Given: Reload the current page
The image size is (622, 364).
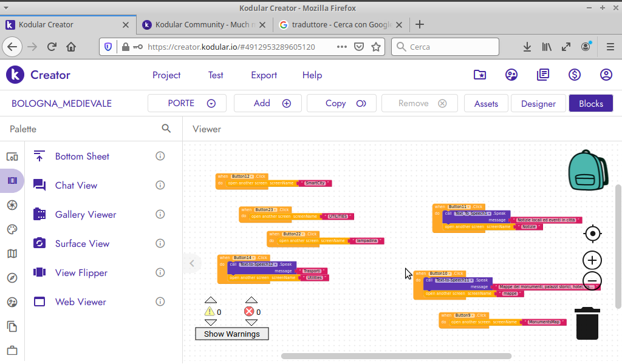Looking at the screenshot, I should pos(52,47).
